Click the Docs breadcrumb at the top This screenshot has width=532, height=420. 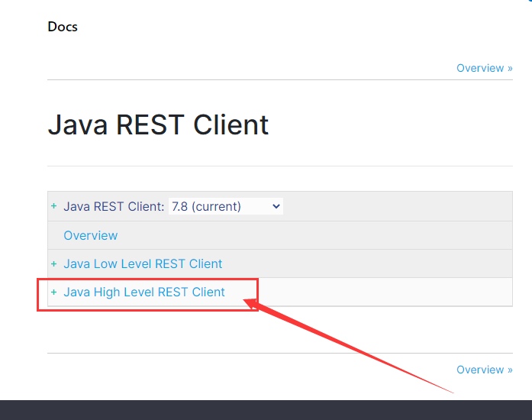[x=63, y=27]
